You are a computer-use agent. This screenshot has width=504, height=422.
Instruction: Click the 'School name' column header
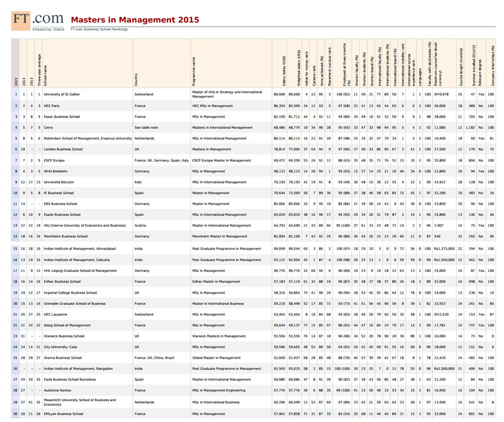tap(45, 76)
